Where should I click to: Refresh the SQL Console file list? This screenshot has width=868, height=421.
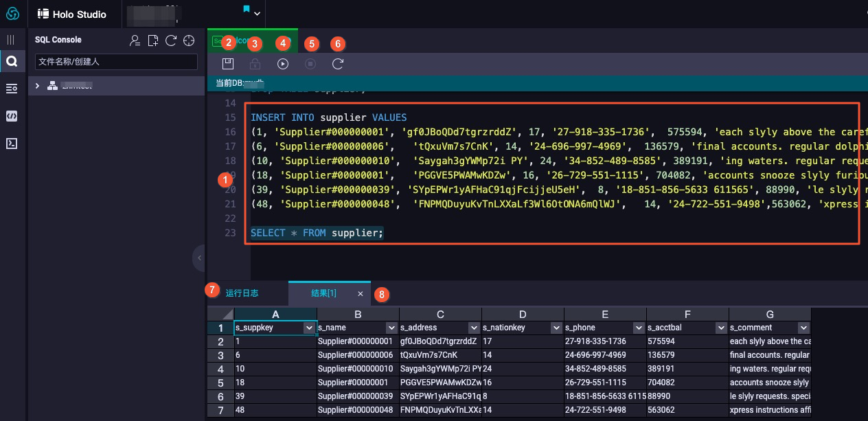click(171, 41)
